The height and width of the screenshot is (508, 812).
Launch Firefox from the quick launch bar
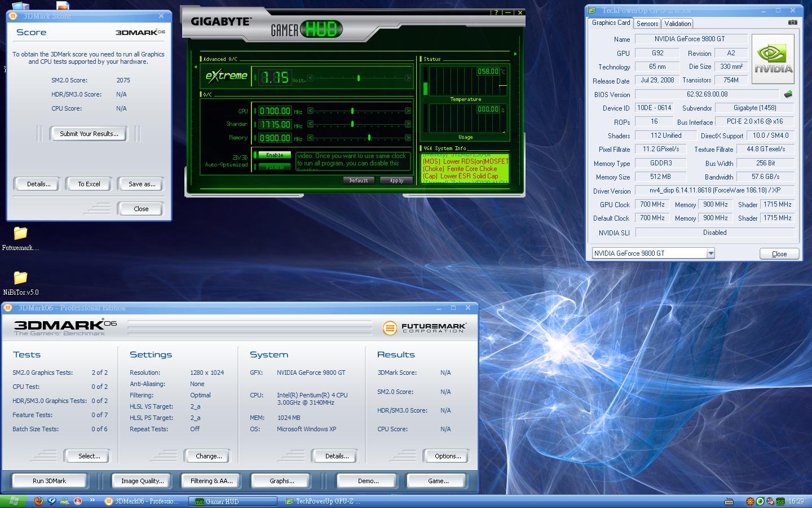click(x=39, y=501)
